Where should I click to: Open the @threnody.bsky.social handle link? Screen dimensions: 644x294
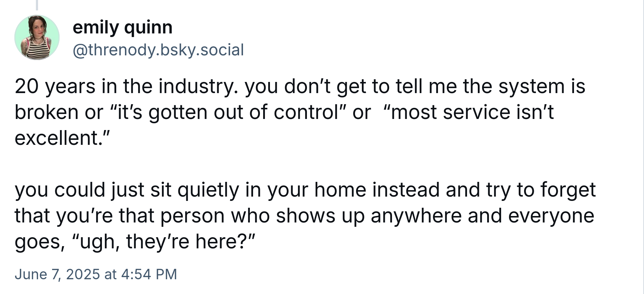(158, 50)
